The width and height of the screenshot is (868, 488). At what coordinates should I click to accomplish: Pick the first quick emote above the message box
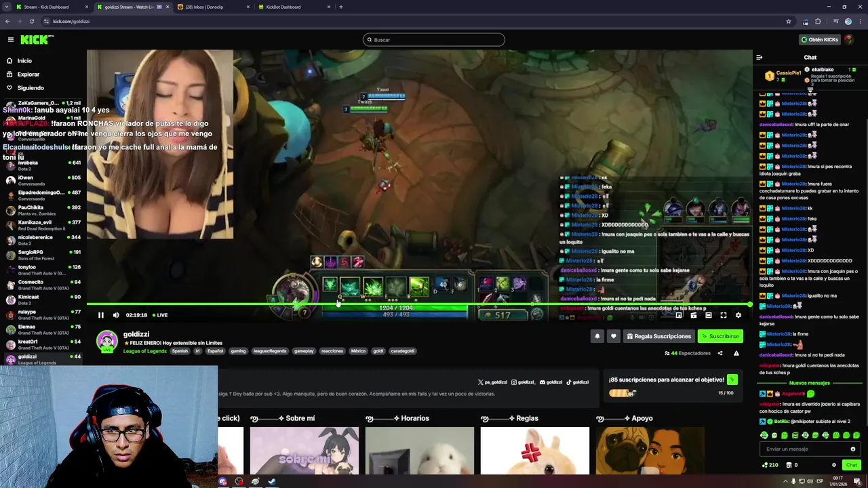pyautogui.click(x=764, y=435)
